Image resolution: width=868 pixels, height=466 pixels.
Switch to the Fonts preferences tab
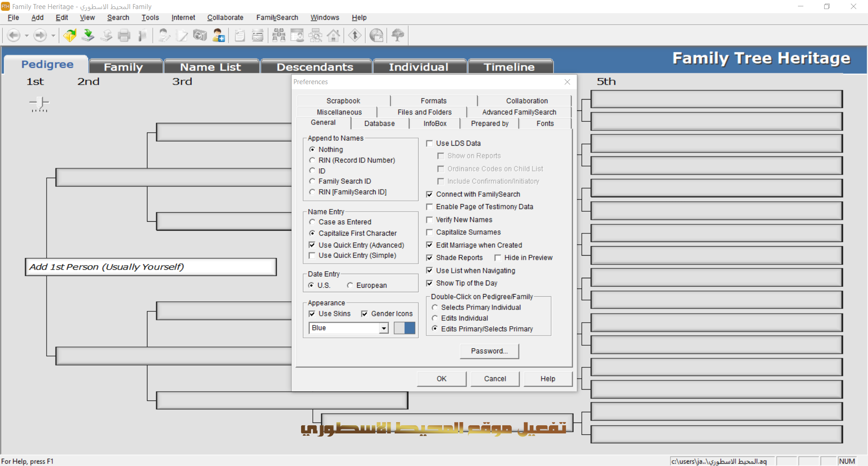(x=545, y=123)
